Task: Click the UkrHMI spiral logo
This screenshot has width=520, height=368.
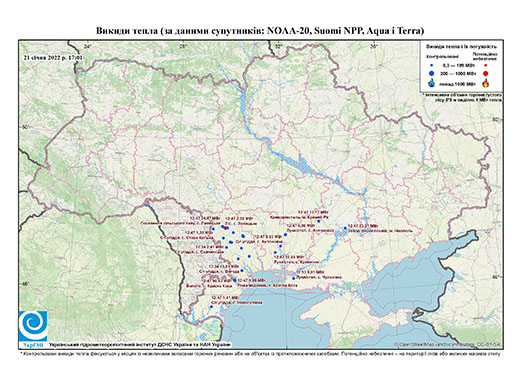Action: (33, 326)
